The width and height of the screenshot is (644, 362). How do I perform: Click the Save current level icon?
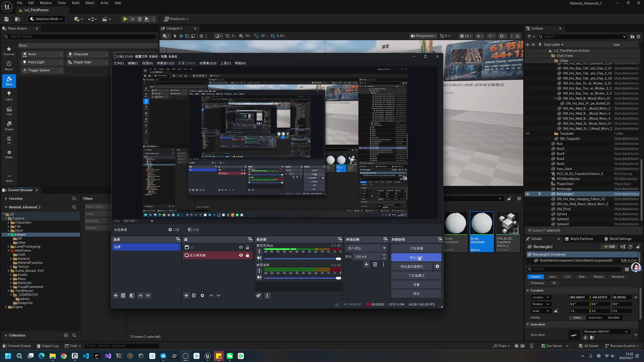(x=6, y=19)
